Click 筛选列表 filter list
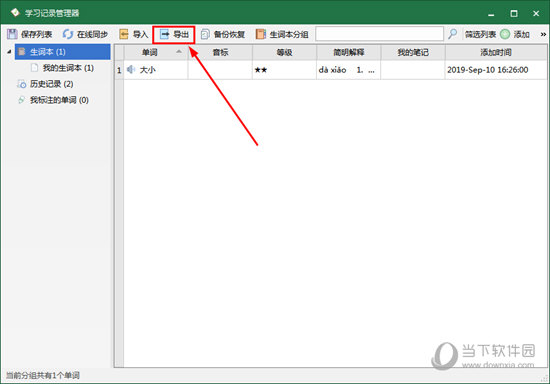This screenshot has width=550, height=384. 480,34
